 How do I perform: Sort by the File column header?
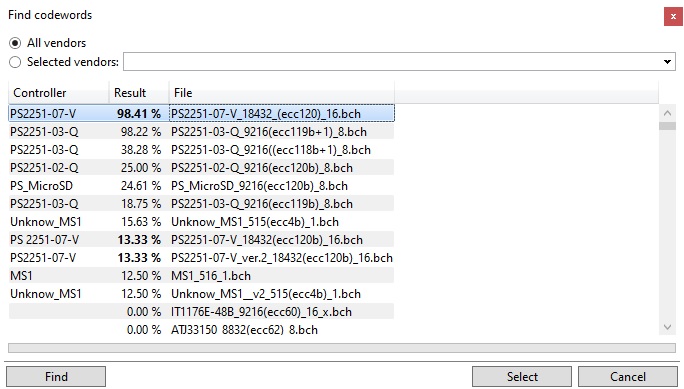tap(282, 92)
